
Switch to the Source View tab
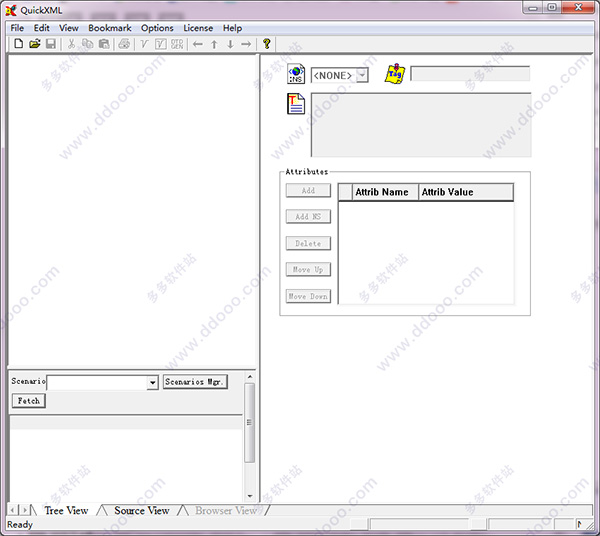[x=142, y=510]
